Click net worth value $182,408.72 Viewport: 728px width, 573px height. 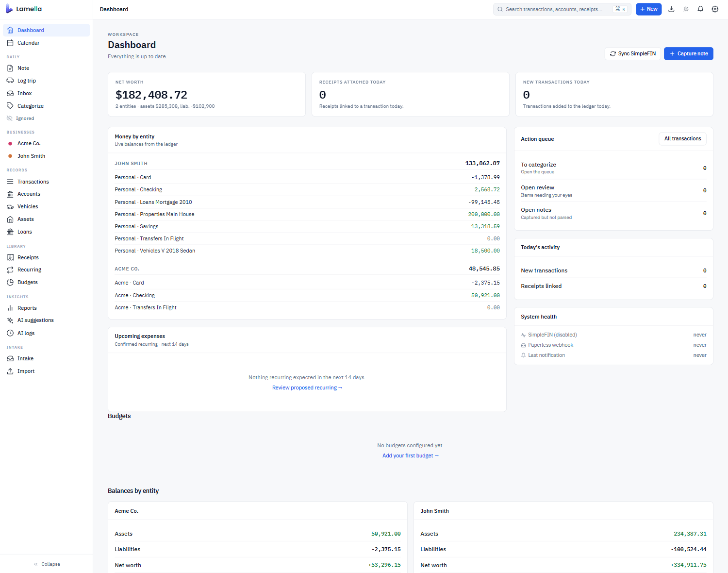[151, 95]
